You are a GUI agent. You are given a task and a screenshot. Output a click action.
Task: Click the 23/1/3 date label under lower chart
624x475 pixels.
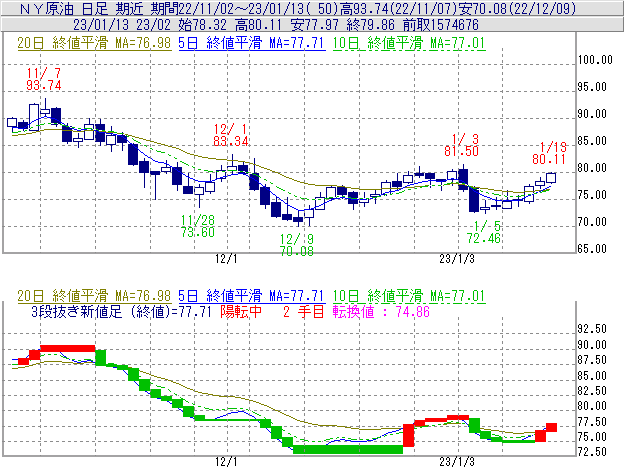click(x=457, y=462)
